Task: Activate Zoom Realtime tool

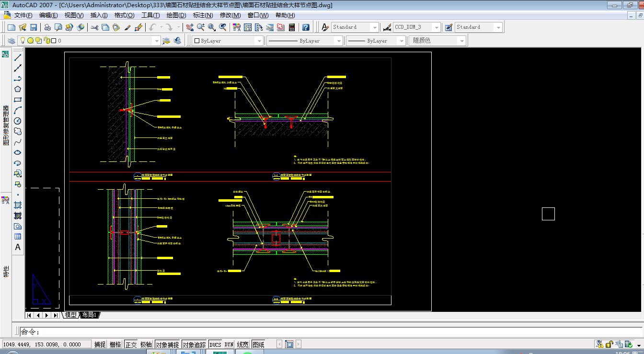Action: coord(201,27)
